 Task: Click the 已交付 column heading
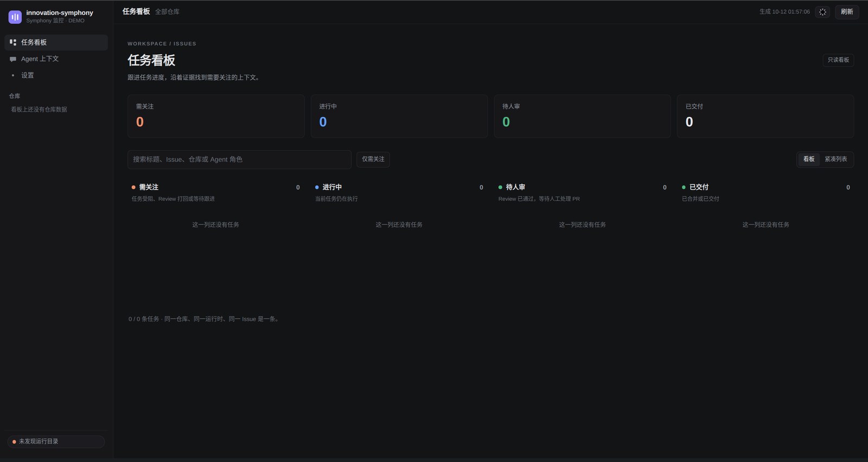coord(699,187)
